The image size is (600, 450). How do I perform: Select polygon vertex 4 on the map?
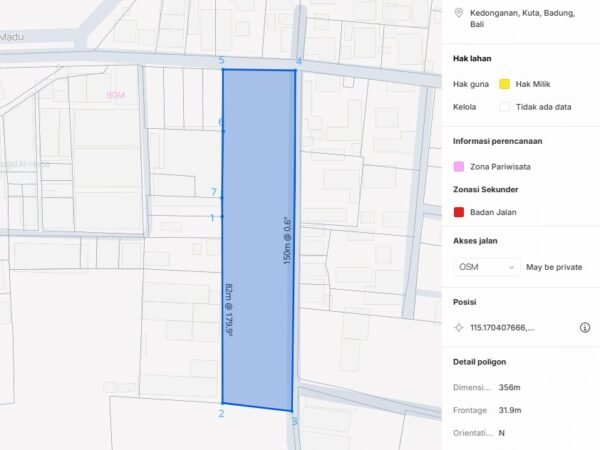tap(296, 70)
